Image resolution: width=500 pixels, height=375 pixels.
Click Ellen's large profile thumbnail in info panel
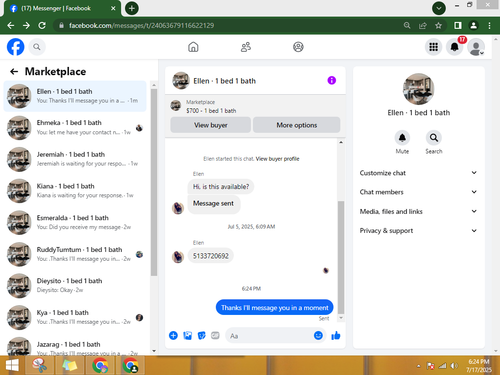pos(418,89)
